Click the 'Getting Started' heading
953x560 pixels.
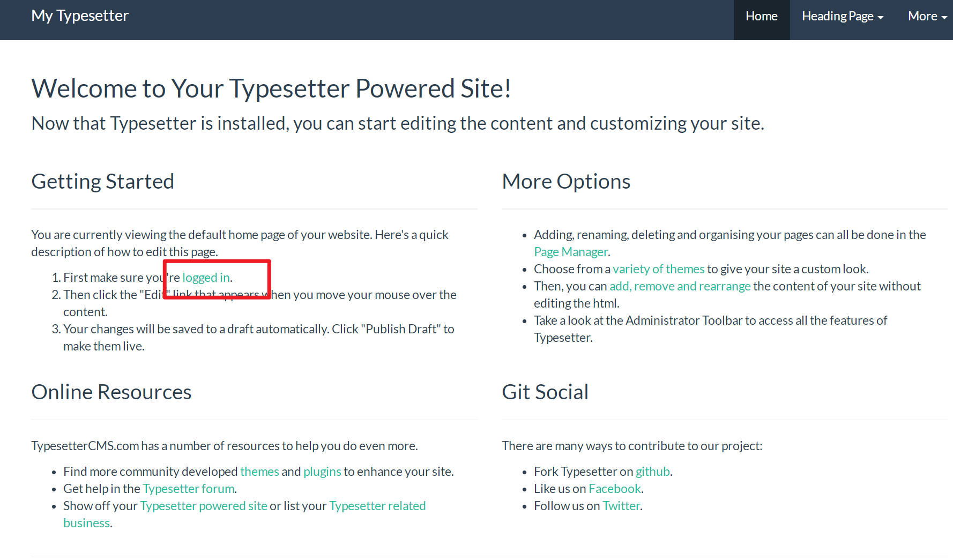pos(103,182)
